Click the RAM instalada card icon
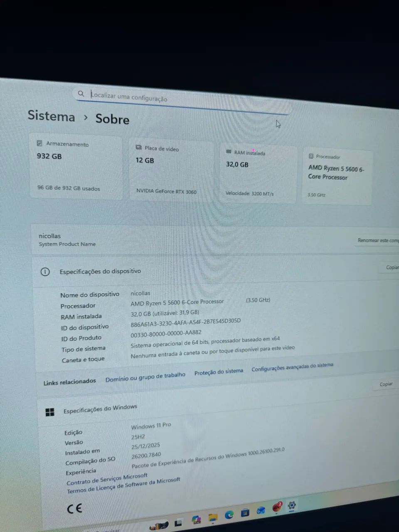 click(229, 152)
